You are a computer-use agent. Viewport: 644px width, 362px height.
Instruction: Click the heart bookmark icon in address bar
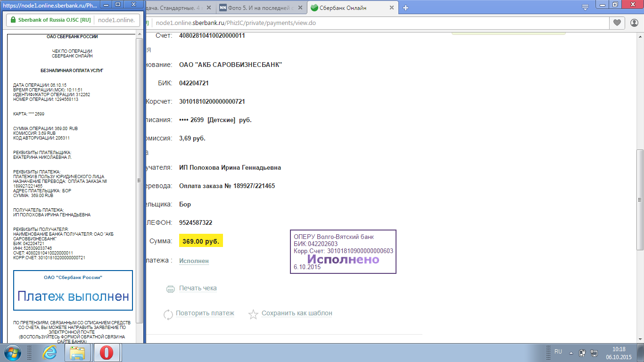(617, 23)
